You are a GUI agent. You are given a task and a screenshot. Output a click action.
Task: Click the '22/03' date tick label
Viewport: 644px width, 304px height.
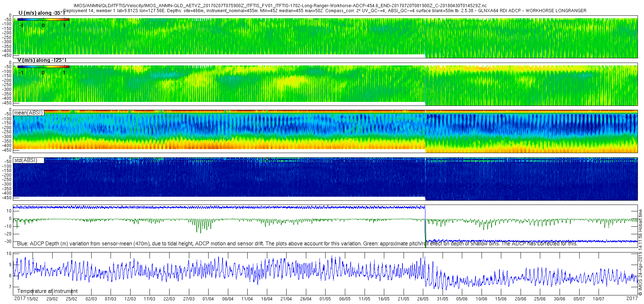point(169,299)
